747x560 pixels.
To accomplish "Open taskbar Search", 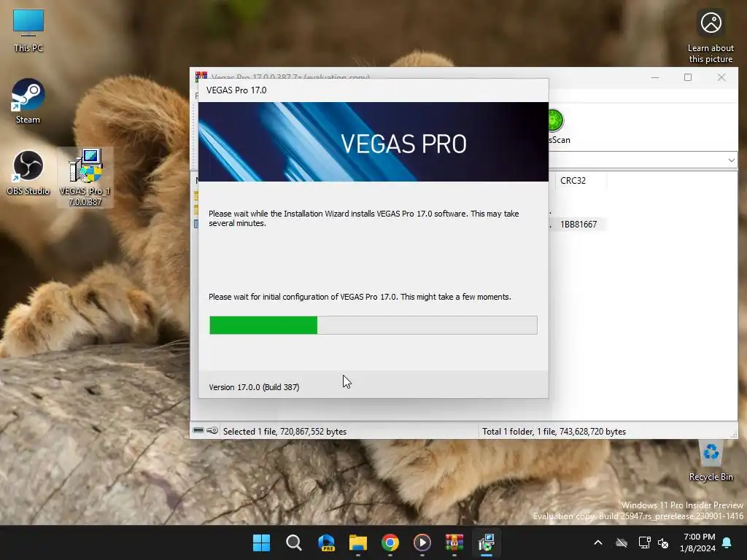I will click(x=293, y=542).
